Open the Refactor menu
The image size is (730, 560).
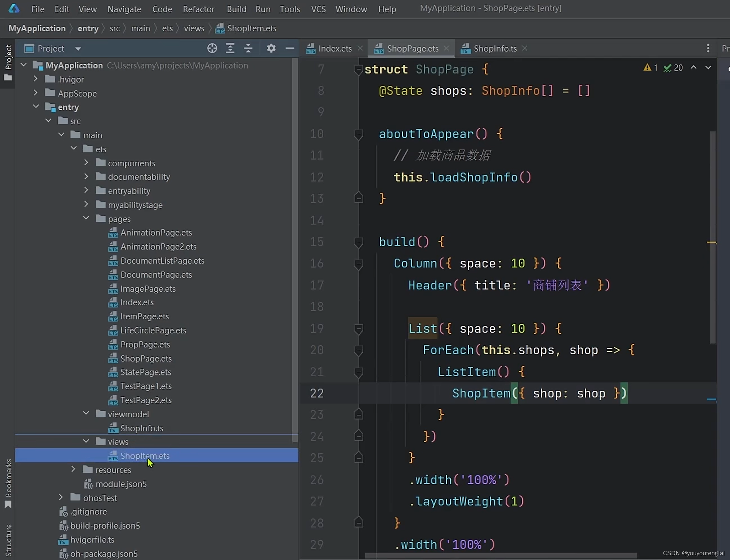click(x=199, y=9)
